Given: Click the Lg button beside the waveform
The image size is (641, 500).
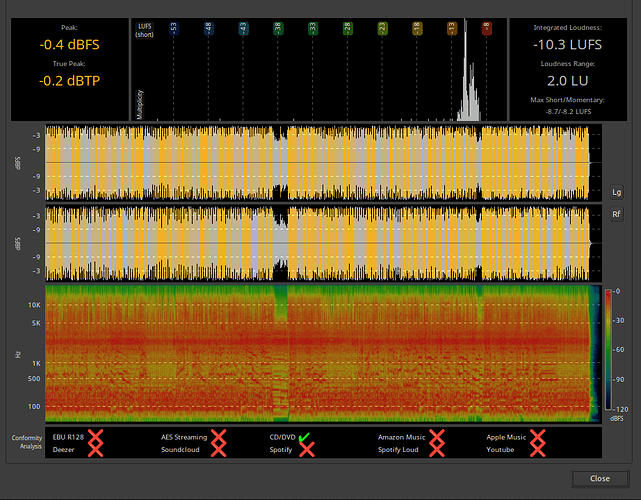Looking at the screenshot, I should click(x=616, y=191).
